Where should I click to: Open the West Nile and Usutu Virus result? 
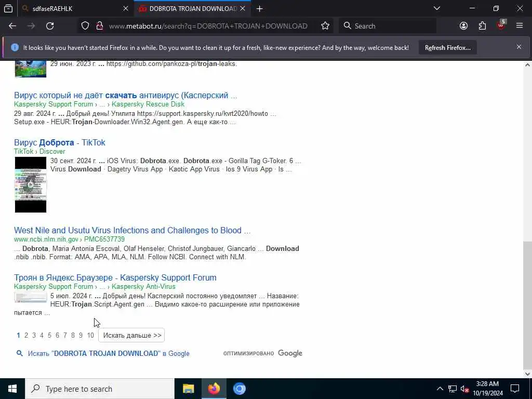click(132, 230)
